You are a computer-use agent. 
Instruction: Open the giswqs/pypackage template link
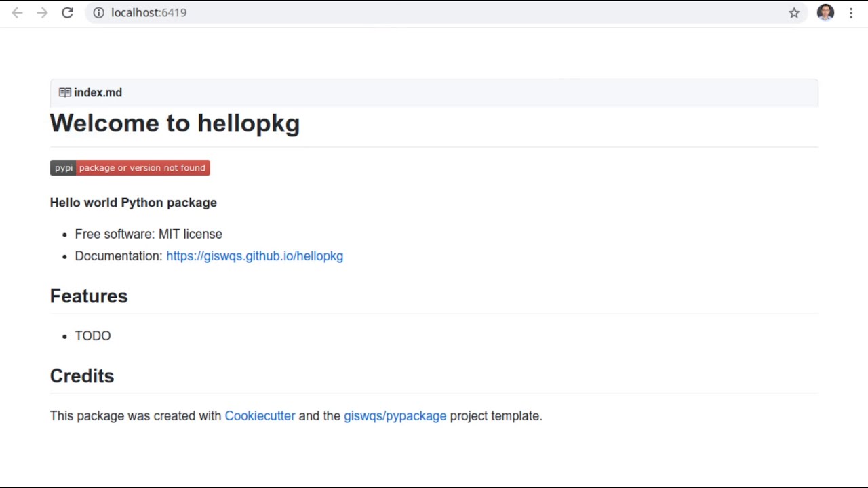pos(395,416)
